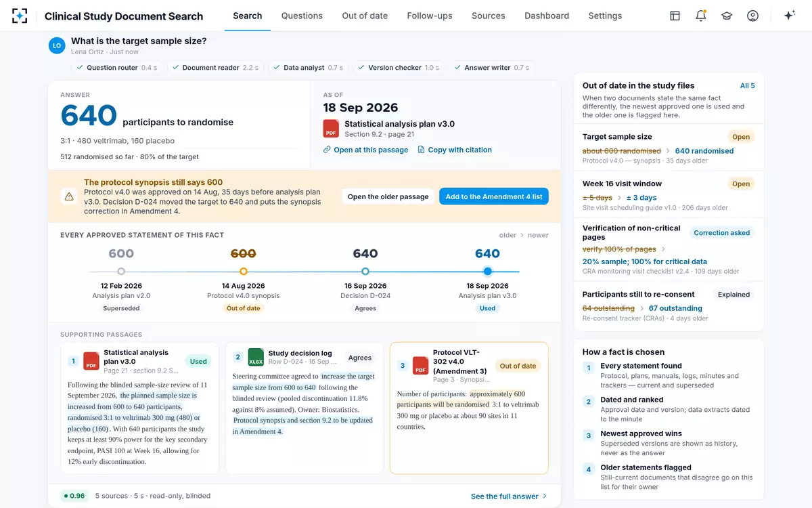Switch to the Questions tab
Viewport: 812px width, 508px height.
(x=302, y=16)
